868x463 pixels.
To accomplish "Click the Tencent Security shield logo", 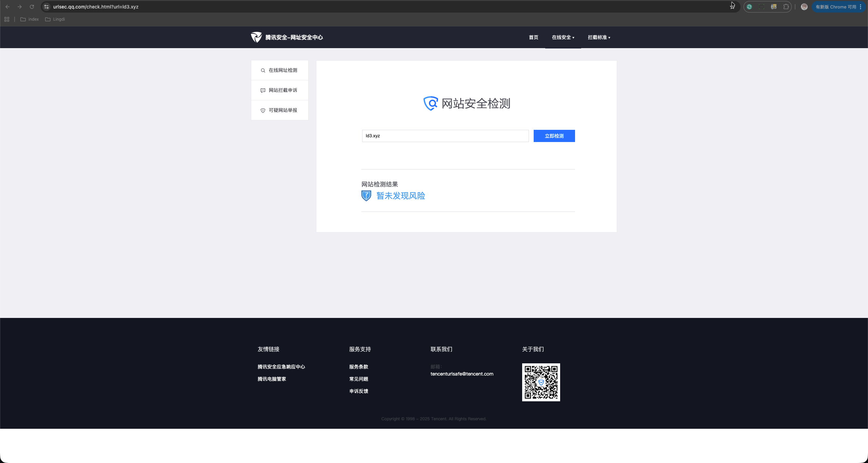I will pos(256,37).
